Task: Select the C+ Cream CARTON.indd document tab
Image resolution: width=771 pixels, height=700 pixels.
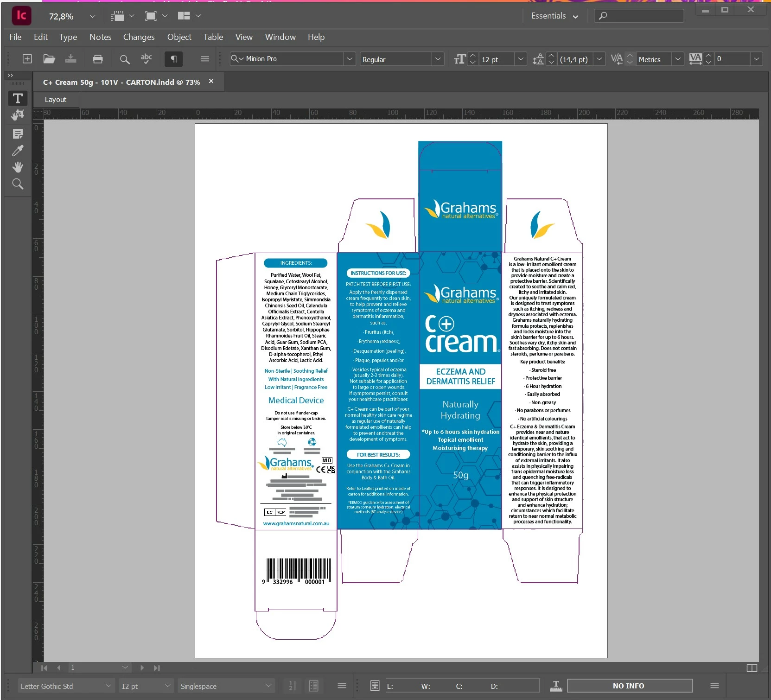Action: coord(121,82)
